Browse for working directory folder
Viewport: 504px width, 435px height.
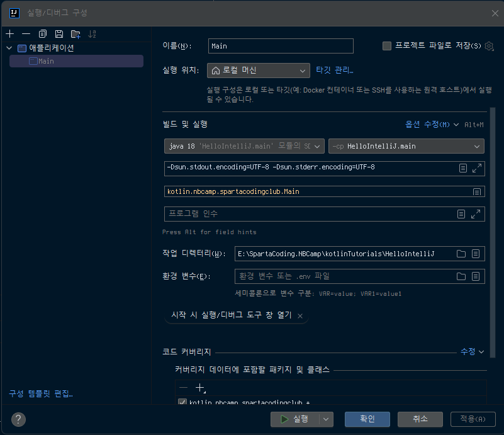tap(461, 254)
